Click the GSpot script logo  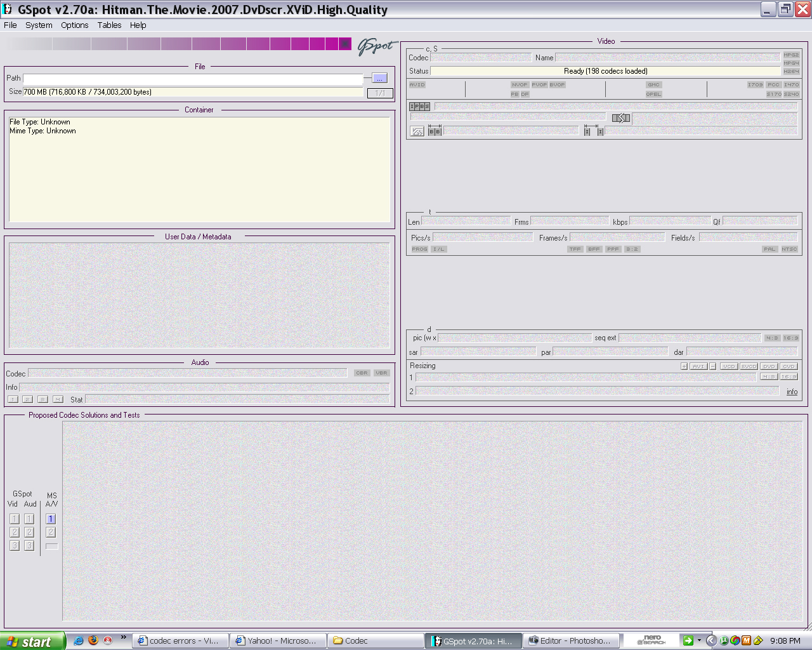tap(377, 46)
